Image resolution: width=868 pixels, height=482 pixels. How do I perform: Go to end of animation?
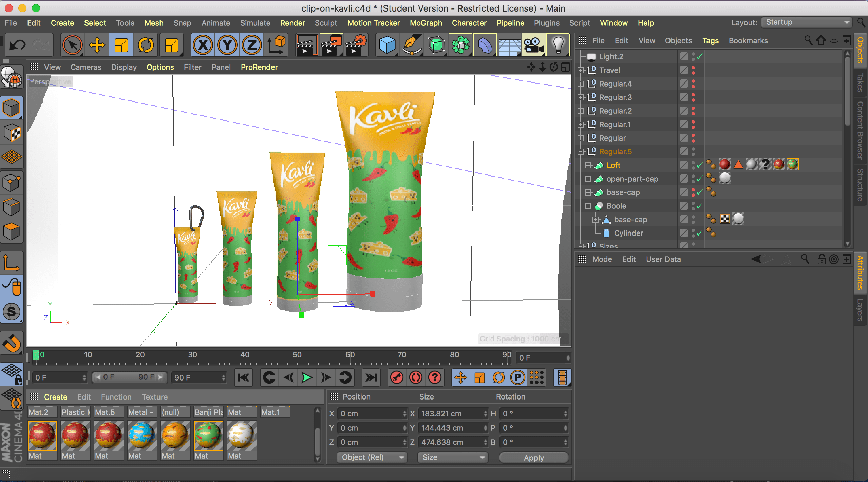coord(371,377)
